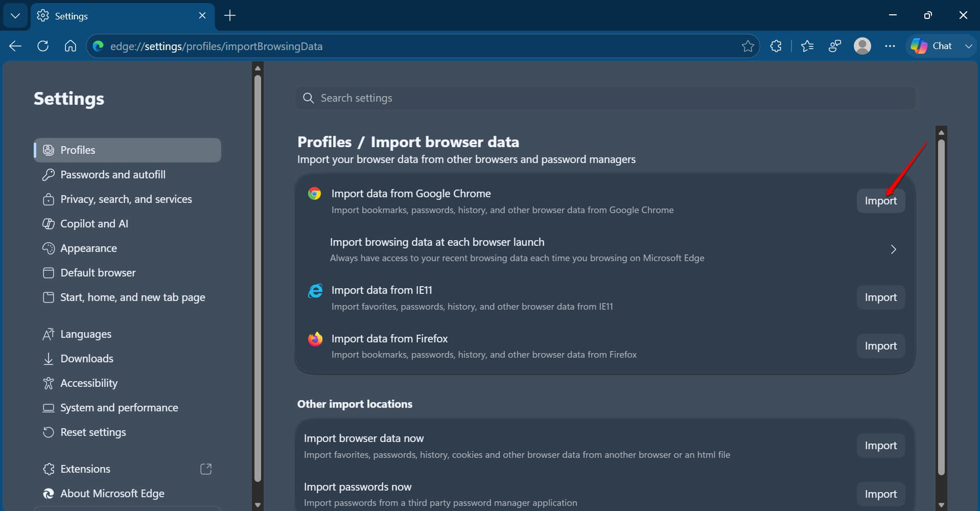Viewport: 980px width, 511px height.
Task: Click the Search settings magnifier icon
Action: (x=308, y=98)
